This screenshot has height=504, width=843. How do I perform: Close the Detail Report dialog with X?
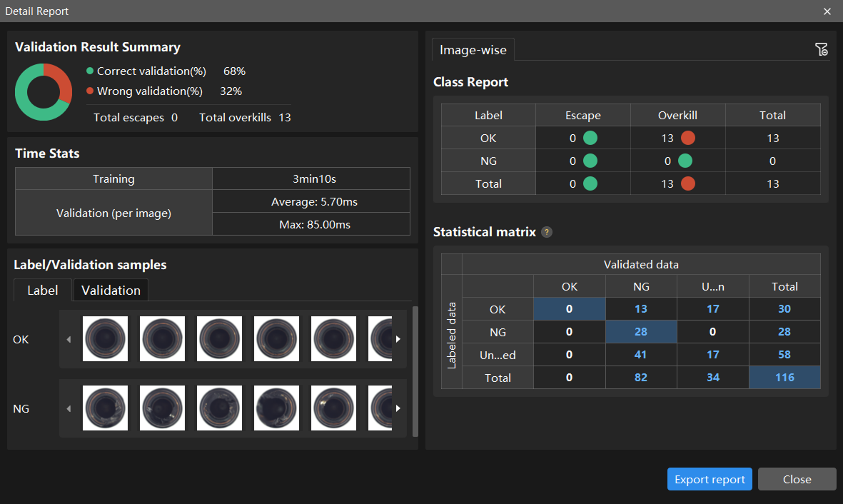pos(827,11)
